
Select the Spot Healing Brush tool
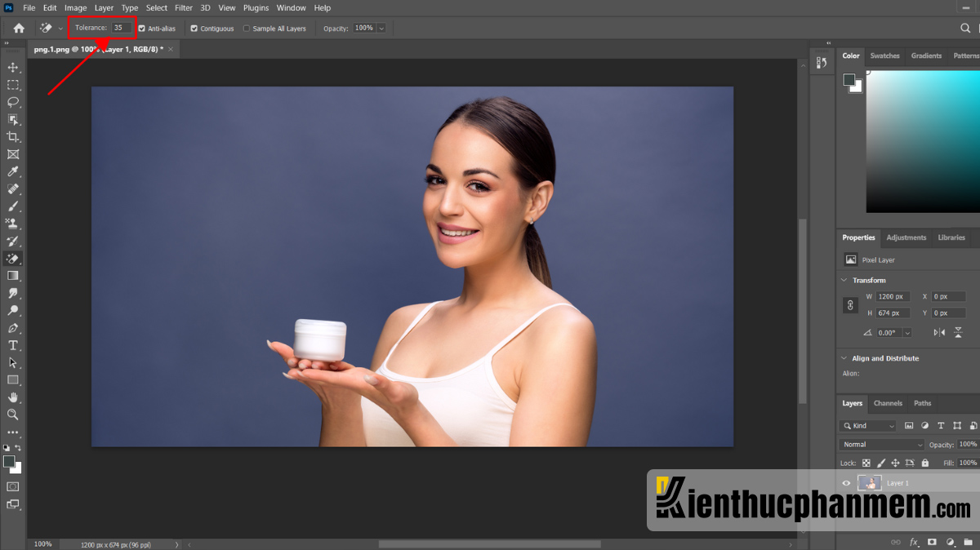(13, 189)
